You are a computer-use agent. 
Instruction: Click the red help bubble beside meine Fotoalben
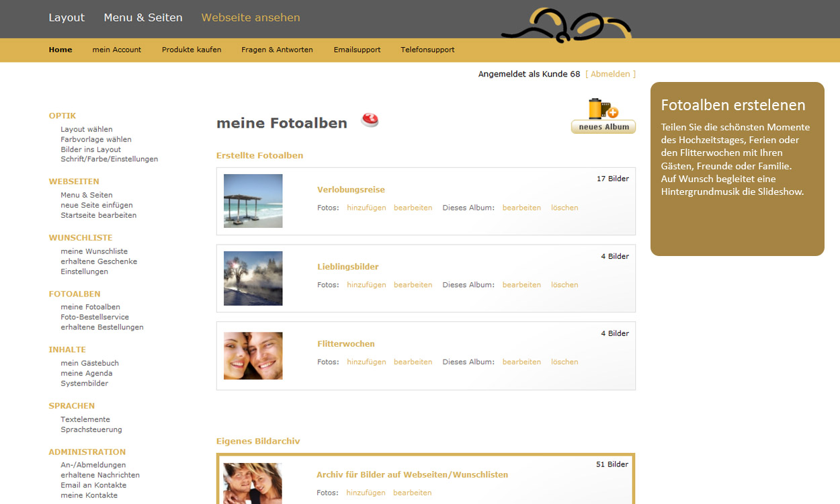point(370,120)
